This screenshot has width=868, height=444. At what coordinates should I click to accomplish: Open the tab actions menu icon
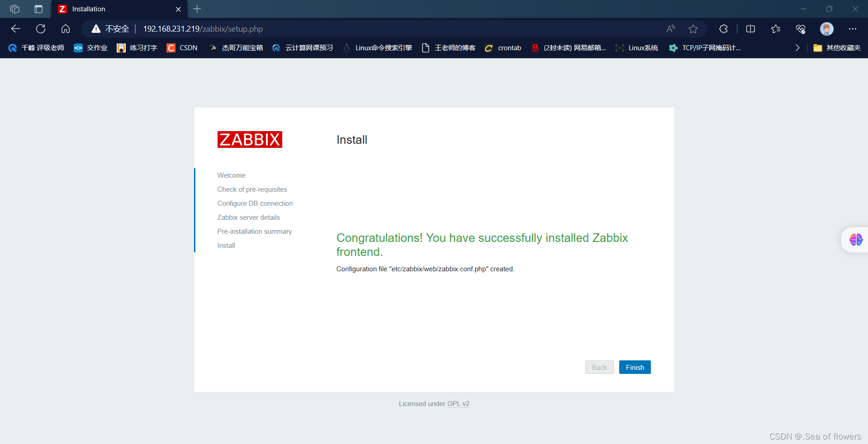pyautogui.click(x=38, y=9)
